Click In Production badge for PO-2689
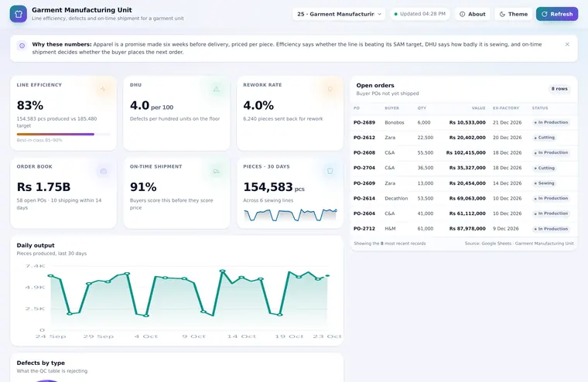The image size is (588, 382). coord(551,123)
